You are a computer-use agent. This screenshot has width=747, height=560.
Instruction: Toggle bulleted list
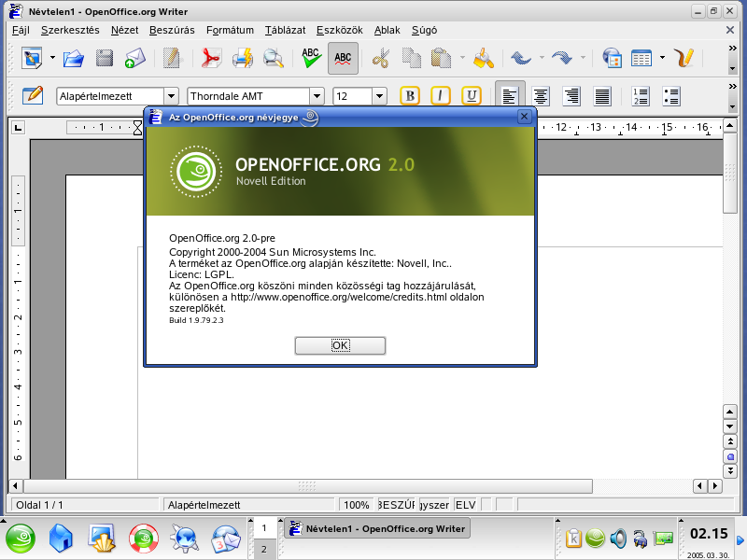click(x=671, y=96)
